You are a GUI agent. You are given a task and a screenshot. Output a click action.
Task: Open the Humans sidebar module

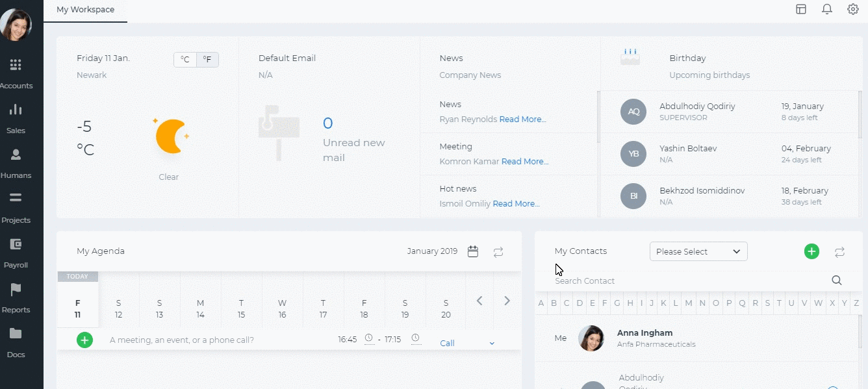coord(16,163)
